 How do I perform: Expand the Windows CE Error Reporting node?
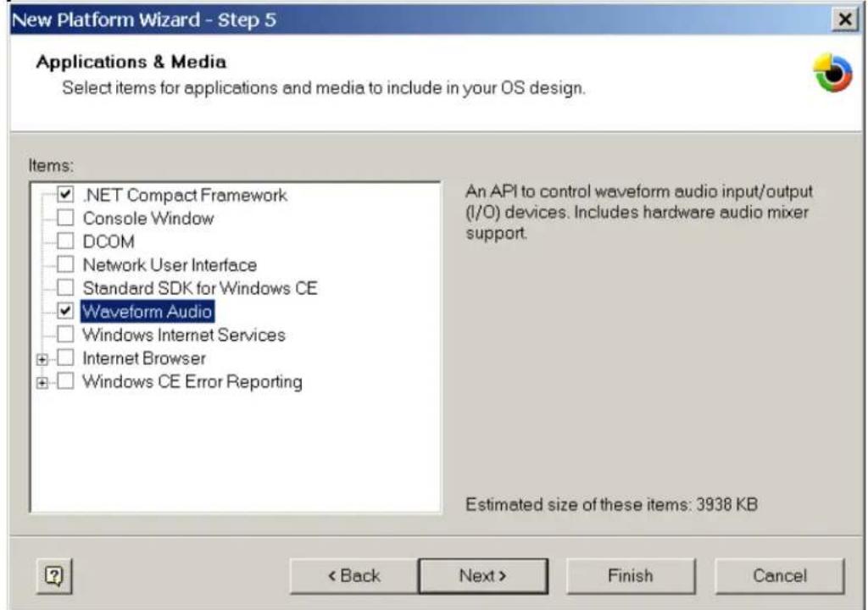pyautogui.click(x=42, y=382)
